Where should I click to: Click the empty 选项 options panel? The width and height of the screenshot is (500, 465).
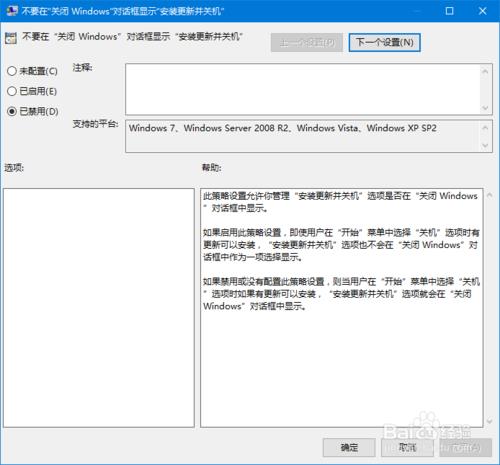pyautogui.click(x=99, y=308)
